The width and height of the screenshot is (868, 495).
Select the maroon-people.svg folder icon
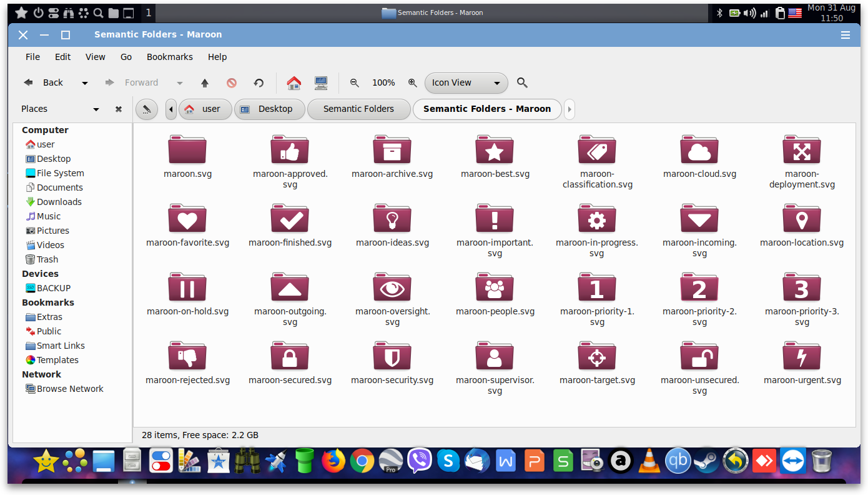495,287
